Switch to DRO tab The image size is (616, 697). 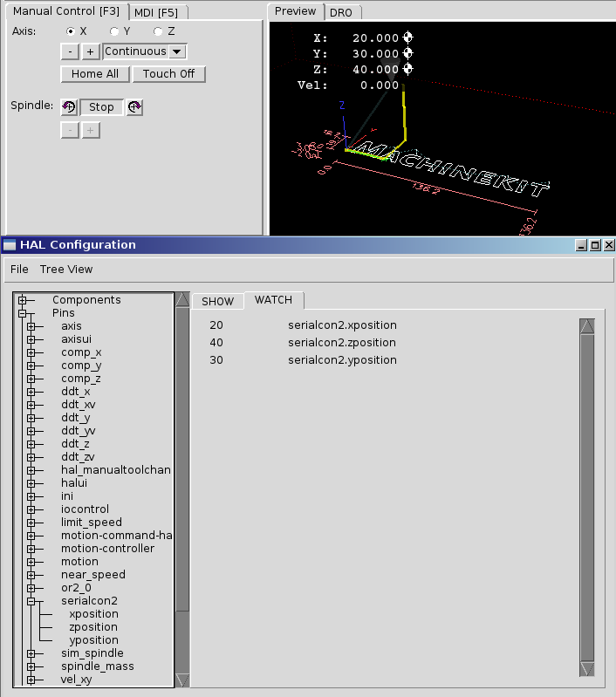341,13
